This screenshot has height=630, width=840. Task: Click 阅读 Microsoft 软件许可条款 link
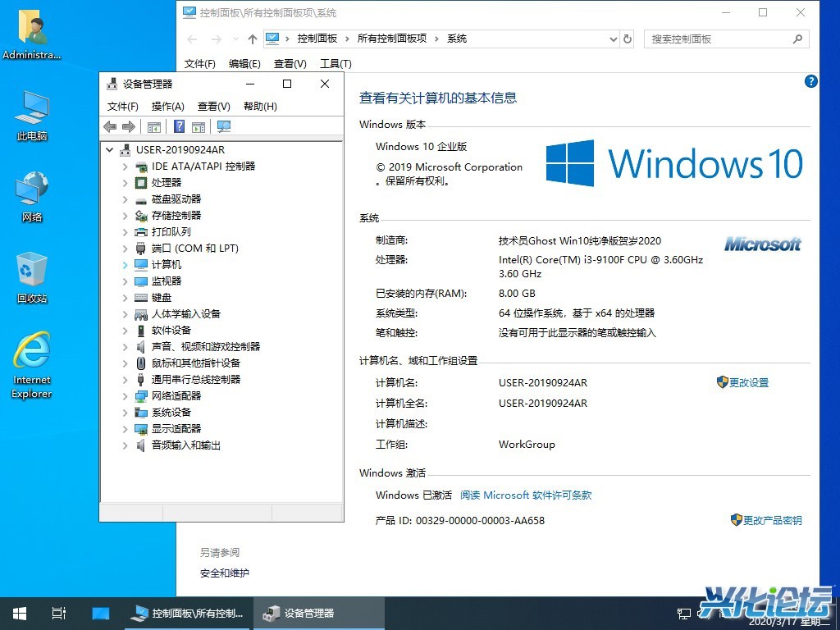[x=526, y=495]
